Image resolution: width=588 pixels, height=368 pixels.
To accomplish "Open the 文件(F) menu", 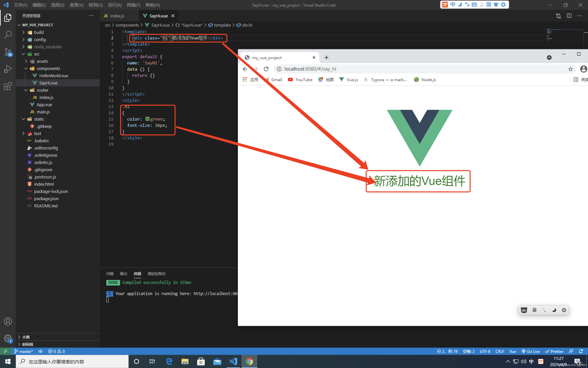I will tap(21, 5).
